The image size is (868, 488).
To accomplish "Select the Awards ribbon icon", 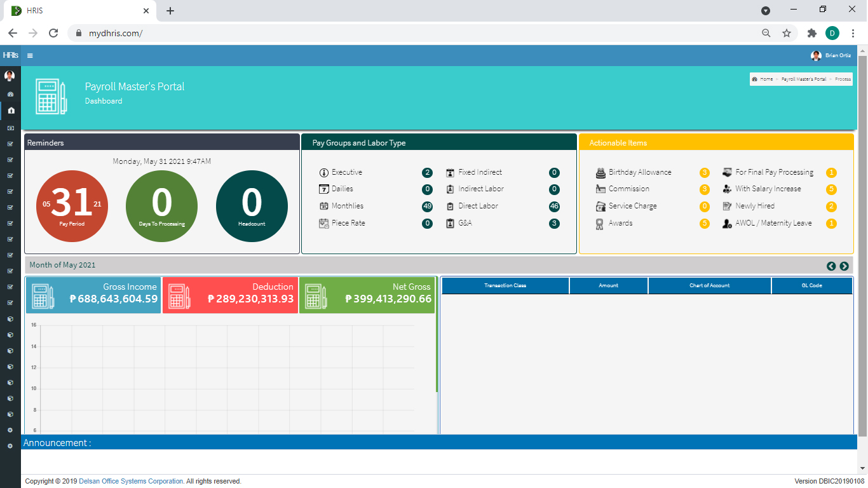I will pos(599,224).
